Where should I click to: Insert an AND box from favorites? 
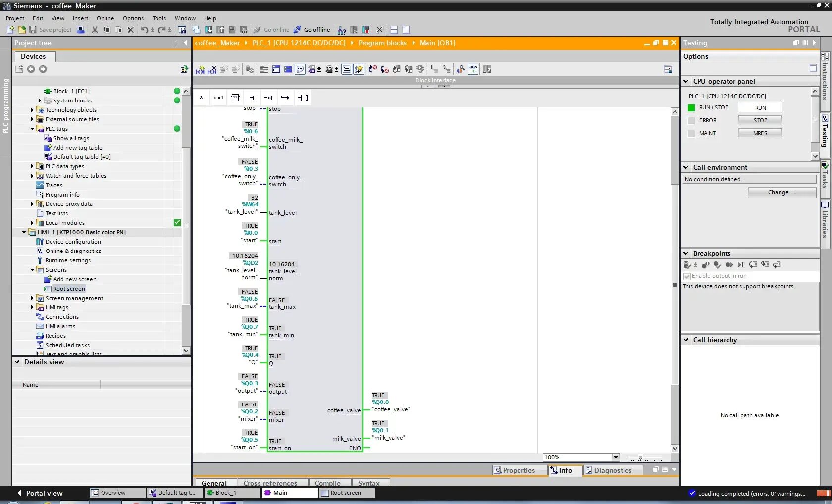[202, 98]
